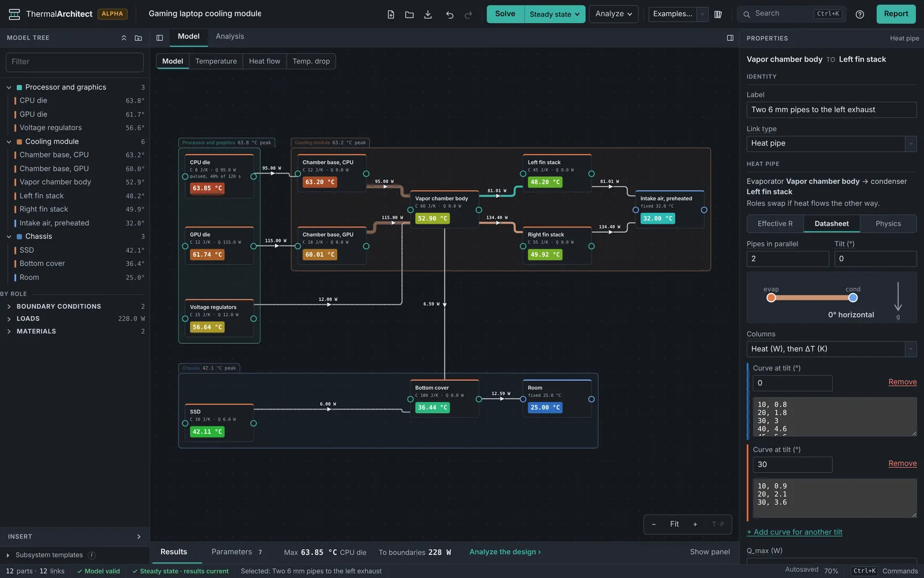Select the Effective R mode

pyautogui.click(x=775, y=224)
